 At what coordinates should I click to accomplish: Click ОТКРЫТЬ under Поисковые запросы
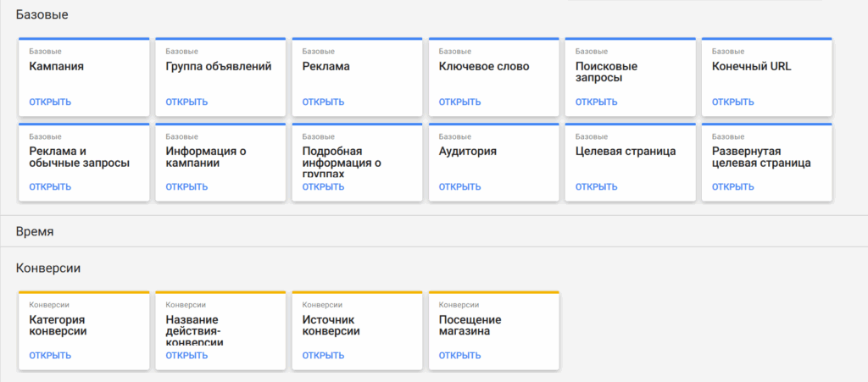click(596, 102)
